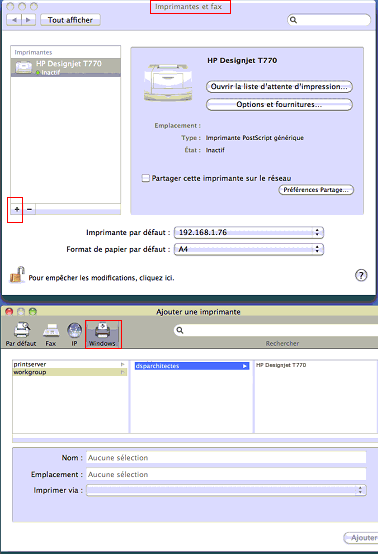Select printserver in the network browser
The width and height of the screenshot is (378, 554).
point(69,364)
